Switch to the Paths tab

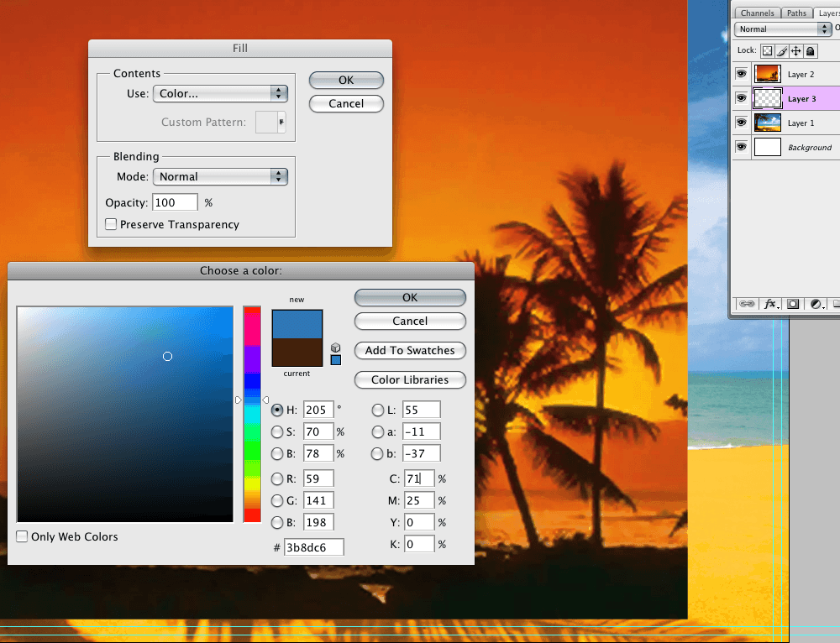(x=796, y=13)
